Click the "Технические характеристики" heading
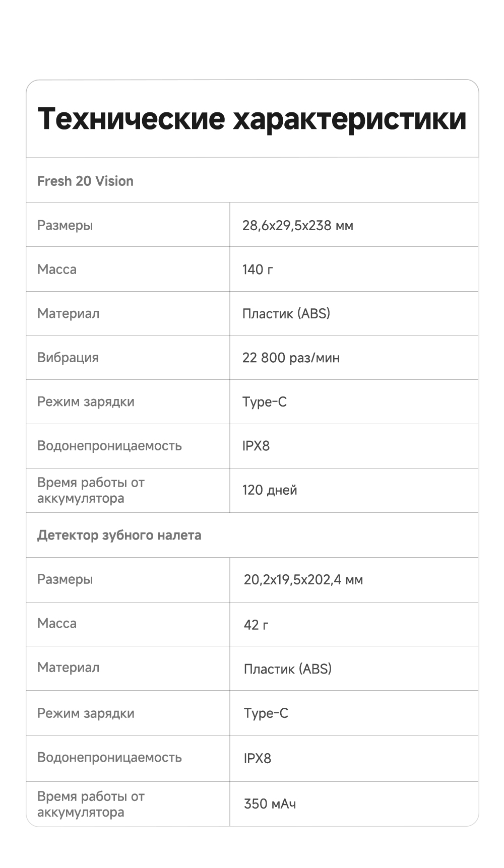The height and width of the screenshot is (868, 504). pyautogui.click(x=252, y=119)
